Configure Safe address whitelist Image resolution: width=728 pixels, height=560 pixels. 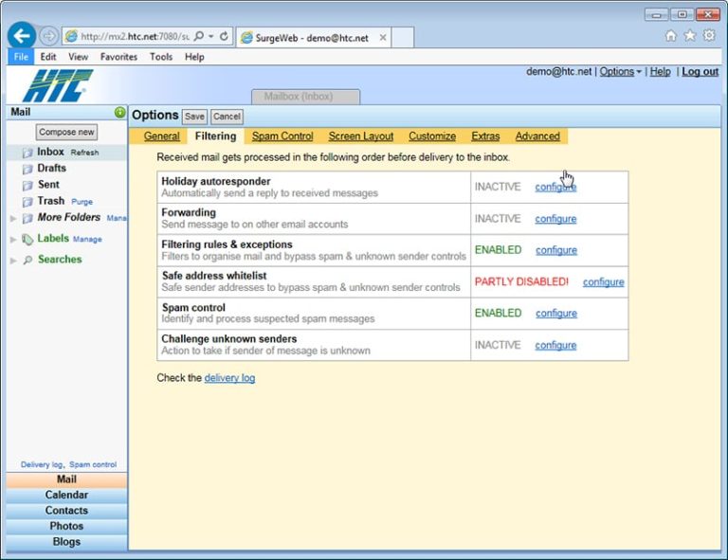tap(603, 282)
